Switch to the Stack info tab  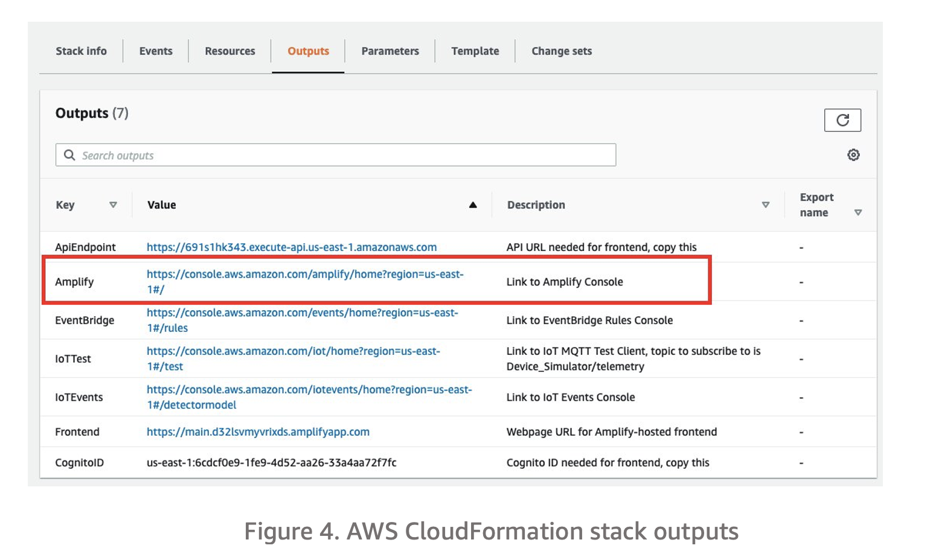(81, 51)
